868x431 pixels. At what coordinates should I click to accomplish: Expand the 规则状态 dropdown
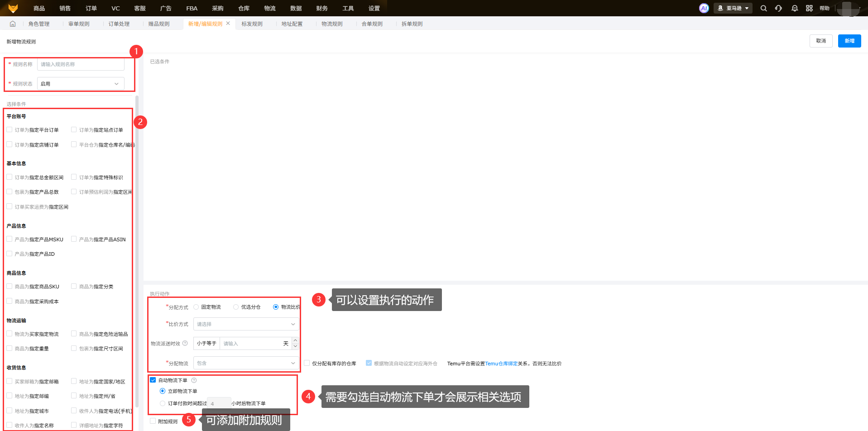click(x=81, y=84)
